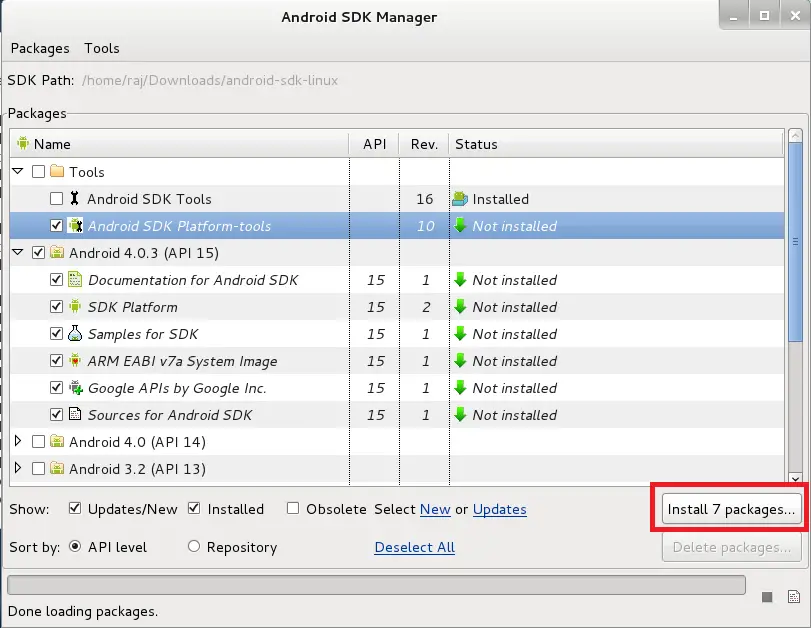Viewport: 811px width, 628px height.
Task: Check the Android SDK Tools checkbox
Action: click(56, 199)
